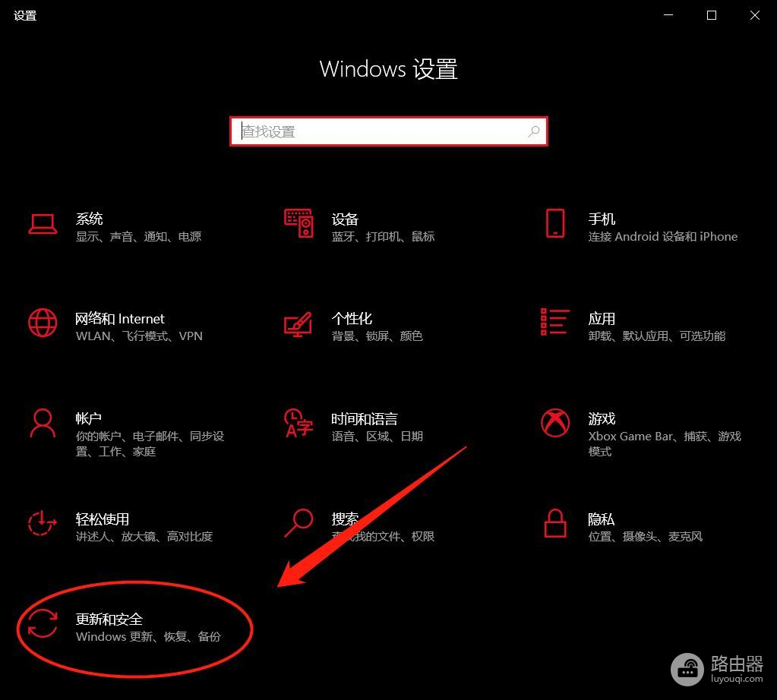The height and width of the screenshot is (700, 777).
Task: Open the 设备 settings title
Action: 345,219
